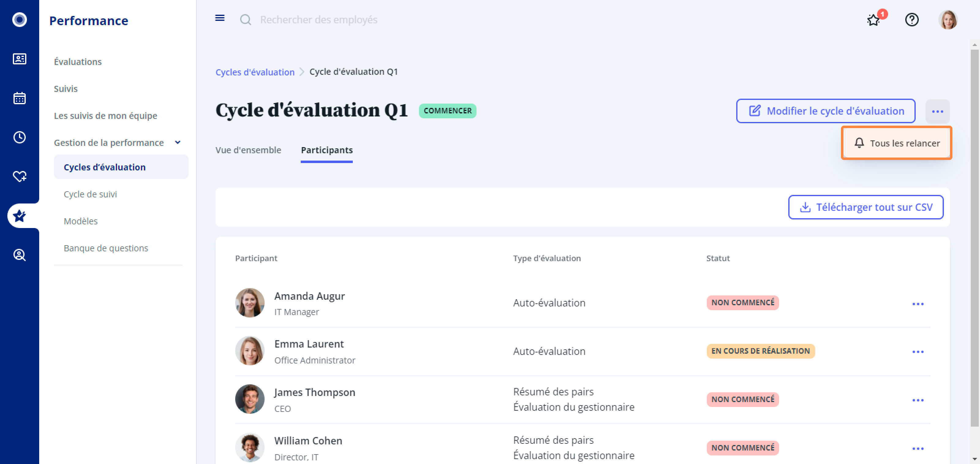Image resolution: width=980 pixels, height=464 pixels.
Task: Open the recruitment search-person sidebar icon
Action: pos(19,255)
